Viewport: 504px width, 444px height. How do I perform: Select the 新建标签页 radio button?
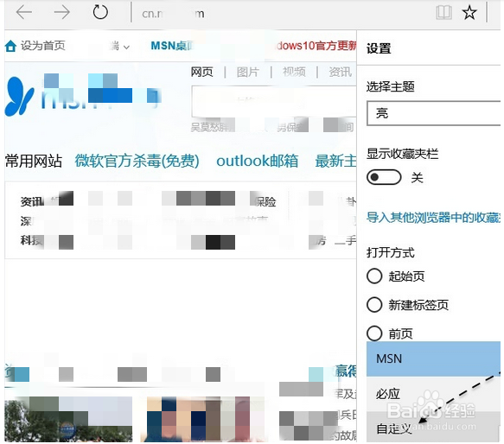374,305
